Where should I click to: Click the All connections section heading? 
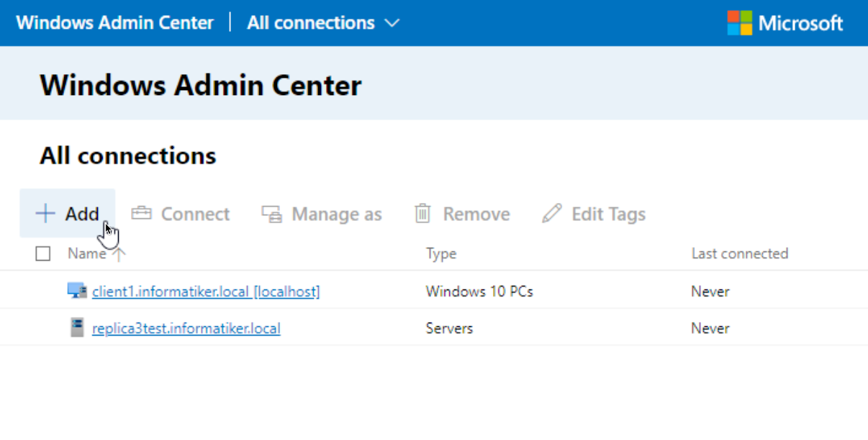128,156
